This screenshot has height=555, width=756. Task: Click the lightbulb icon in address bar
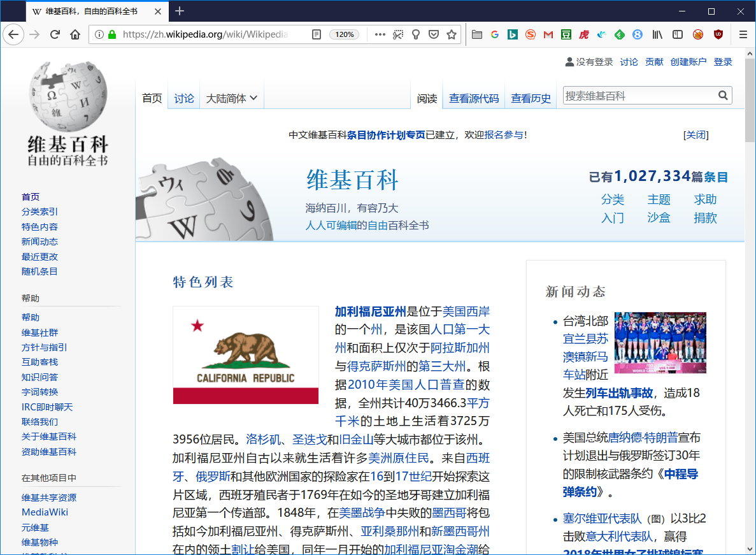tap(416, 34)
